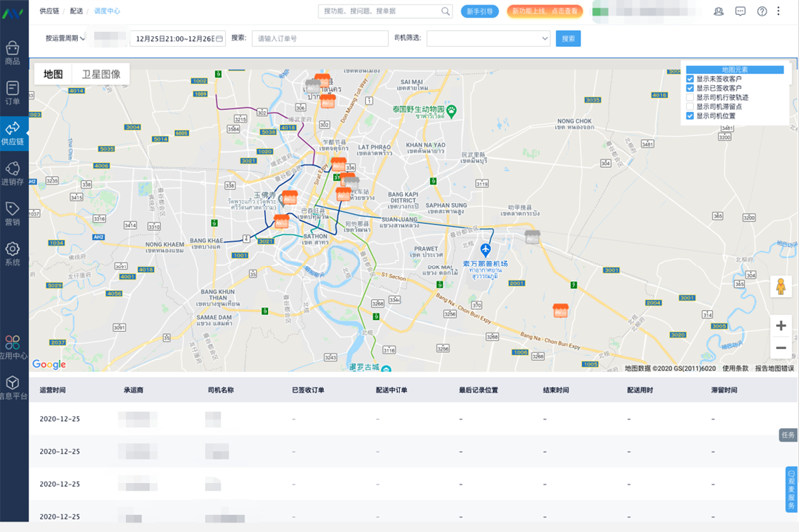The width and height of the screenshot is (799, 532).
Task: Click 报告地图错误 report map error link
Action: pyautogui.click(x=775, y=368)
